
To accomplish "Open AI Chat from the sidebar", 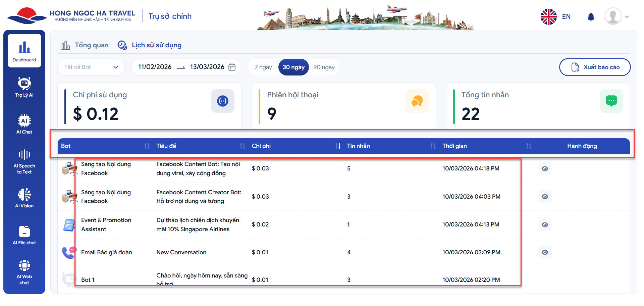I will pos(24,124).
